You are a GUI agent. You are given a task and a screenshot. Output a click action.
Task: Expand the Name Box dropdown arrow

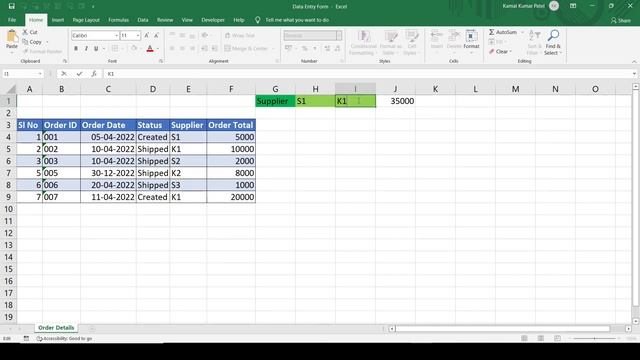click(x=40, y=73)
